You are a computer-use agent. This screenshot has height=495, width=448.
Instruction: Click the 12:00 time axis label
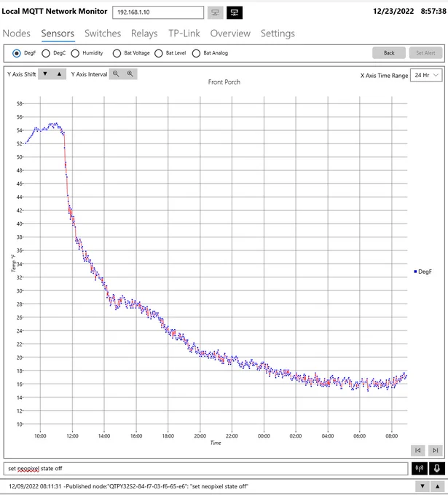pos(72,436)
